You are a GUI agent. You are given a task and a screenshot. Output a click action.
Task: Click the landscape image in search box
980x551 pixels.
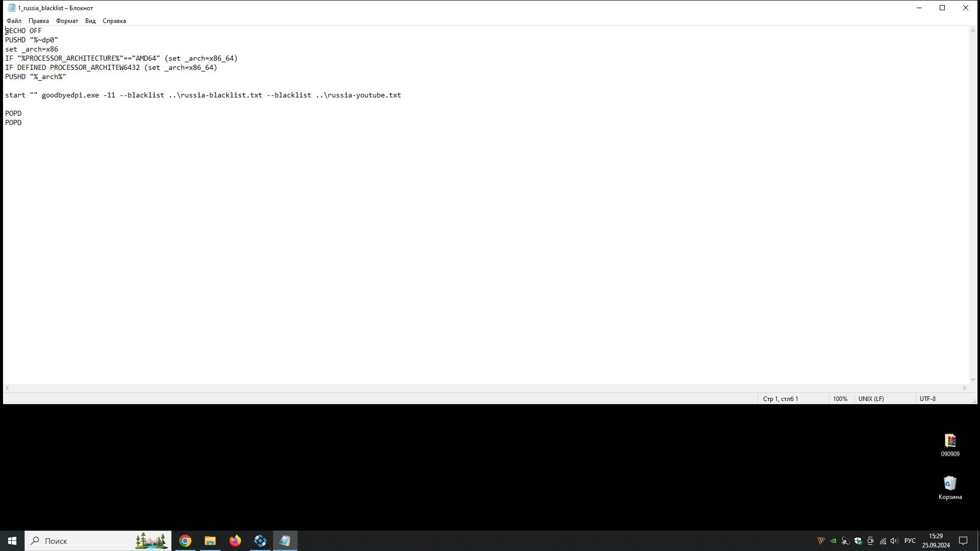click(x=151, y=541)
